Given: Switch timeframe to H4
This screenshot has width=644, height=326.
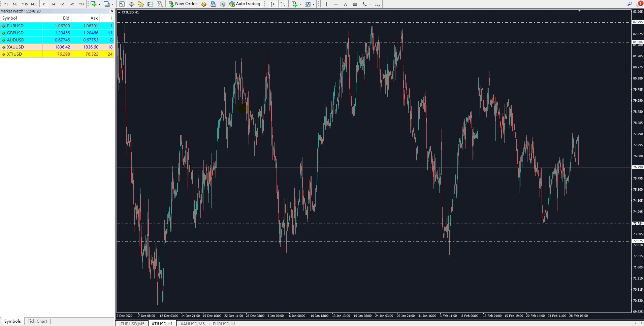Looking at the screenshot, I should pos(53,4).
